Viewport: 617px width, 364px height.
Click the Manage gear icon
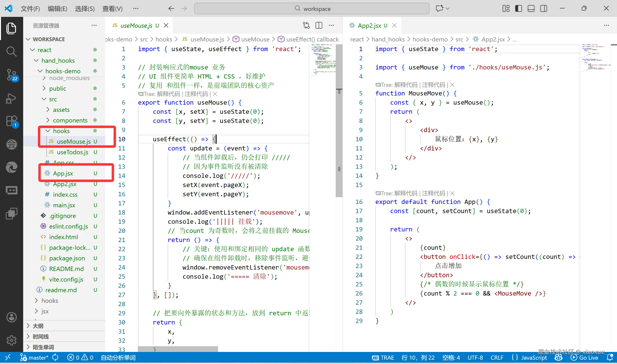11,340
